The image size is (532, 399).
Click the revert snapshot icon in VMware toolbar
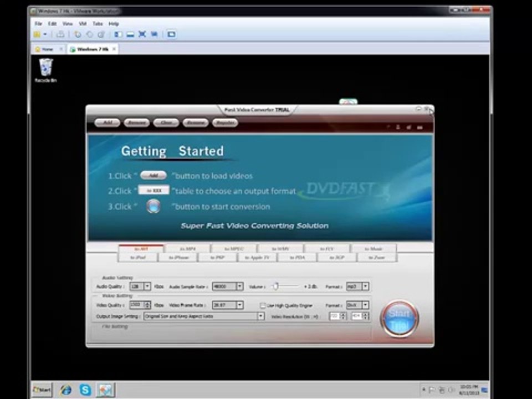click(90, 34)
